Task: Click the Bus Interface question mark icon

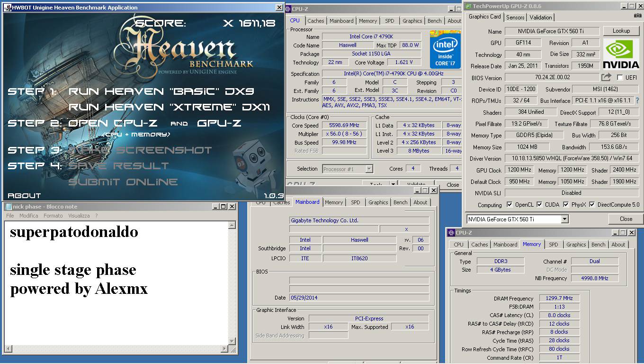Action: pyautogui.click(x=637, y=100)
